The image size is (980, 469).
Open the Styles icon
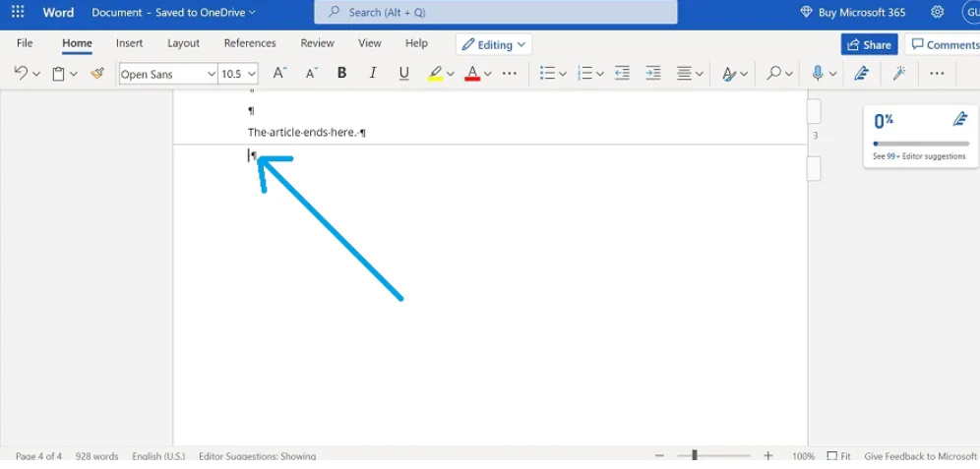[x=728, y=74]
